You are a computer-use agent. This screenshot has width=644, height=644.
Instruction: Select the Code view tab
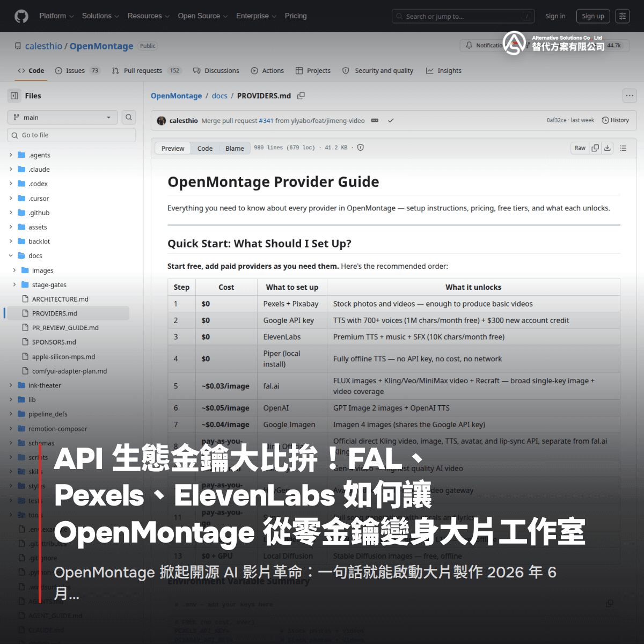pos(205,149)
